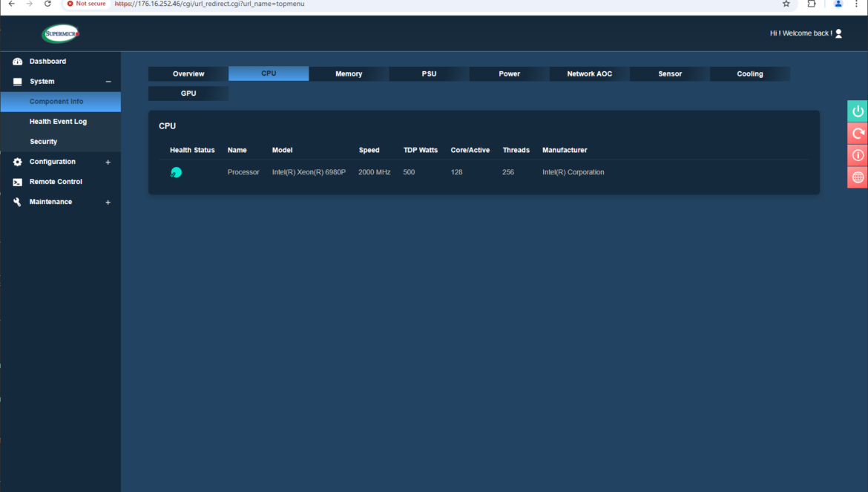Open browser three-dot menu
868x492 pixels.
pyautogui.click(x=856, y=4)
